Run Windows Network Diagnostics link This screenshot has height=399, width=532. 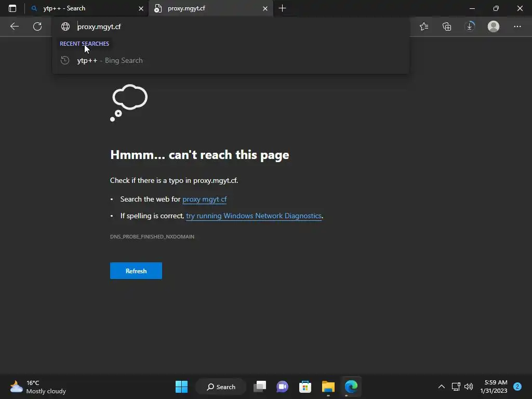[254, 216]
